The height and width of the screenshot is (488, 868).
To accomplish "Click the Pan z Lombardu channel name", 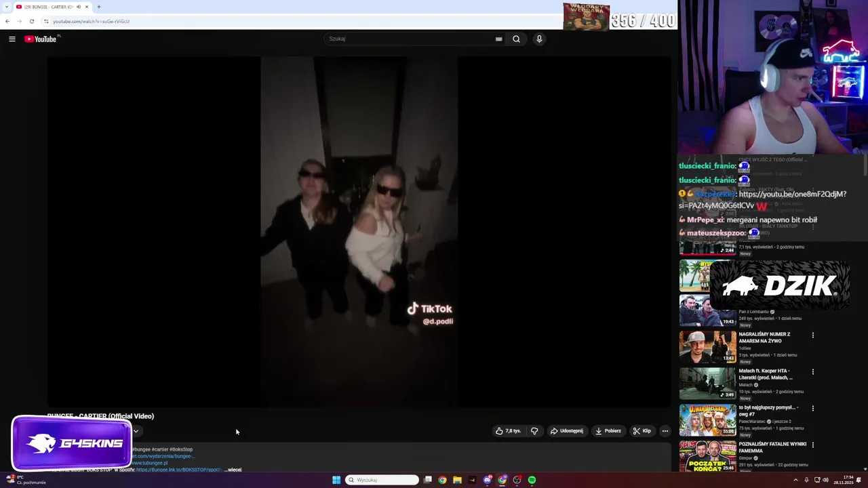I will point(753,312).
